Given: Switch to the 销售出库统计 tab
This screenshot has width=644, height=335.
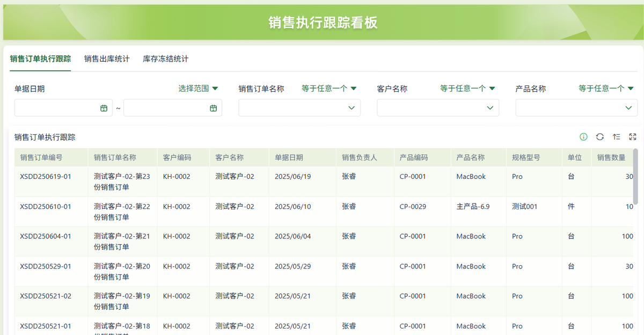Looking at the screenshot, I should click(107, 59).
